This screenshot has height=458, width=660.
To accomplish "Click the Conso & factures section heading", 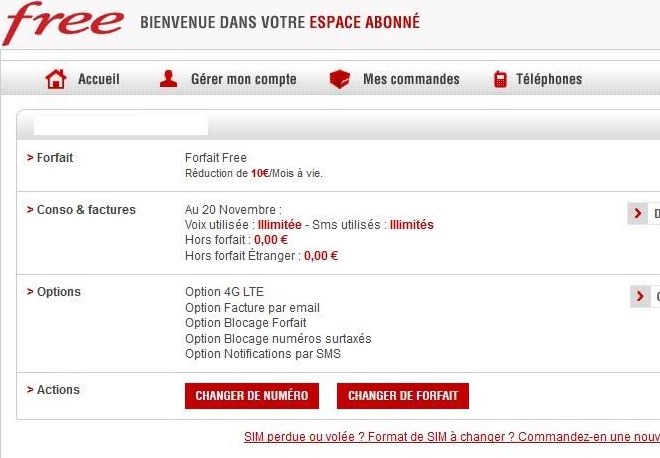I will coord(85,209).
